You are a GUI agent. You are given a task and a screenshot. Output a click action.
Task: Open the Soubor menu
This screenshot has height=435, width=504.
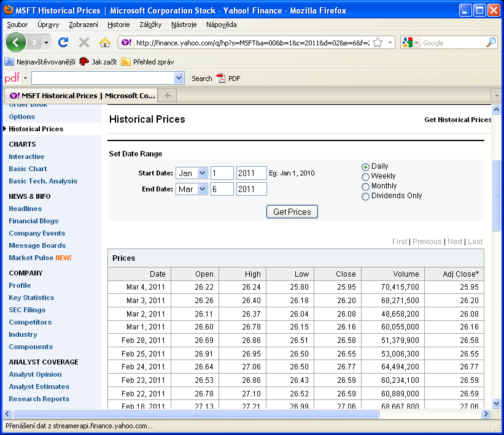(x=17, y=25)
